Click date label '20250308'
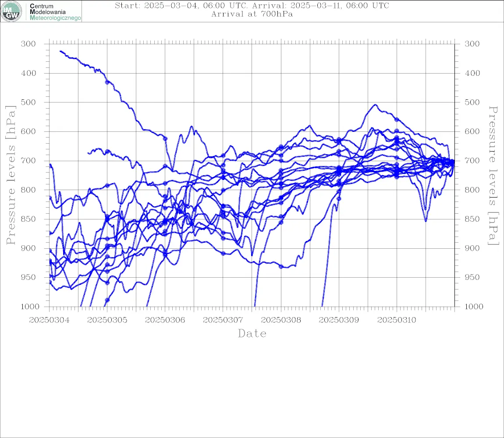The image size is (504, 438). pos(281,320)
